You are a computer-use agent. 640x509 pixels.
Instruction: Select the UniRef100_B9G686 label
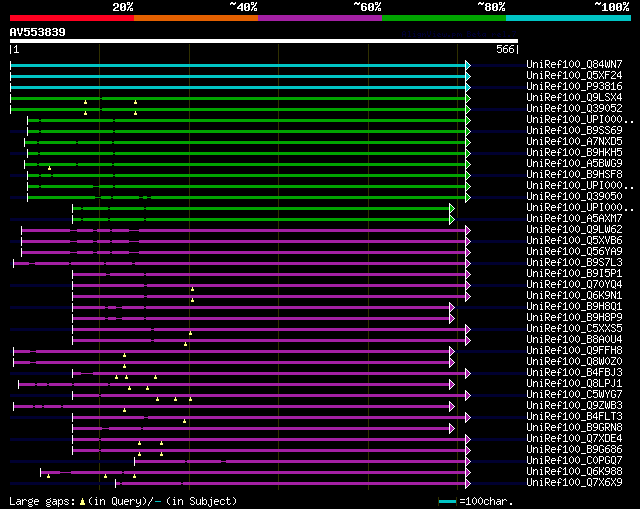pos(574,450)
